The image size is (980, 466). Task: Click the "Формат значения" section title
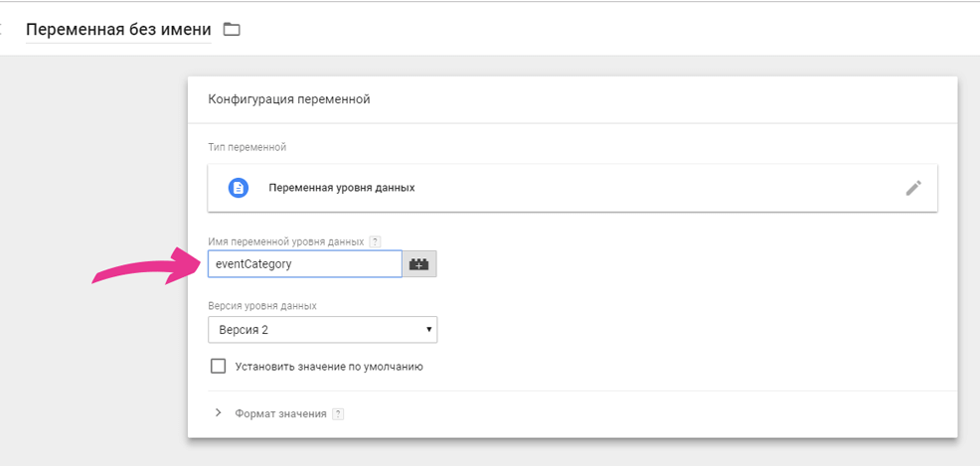[x=280, y=413]
